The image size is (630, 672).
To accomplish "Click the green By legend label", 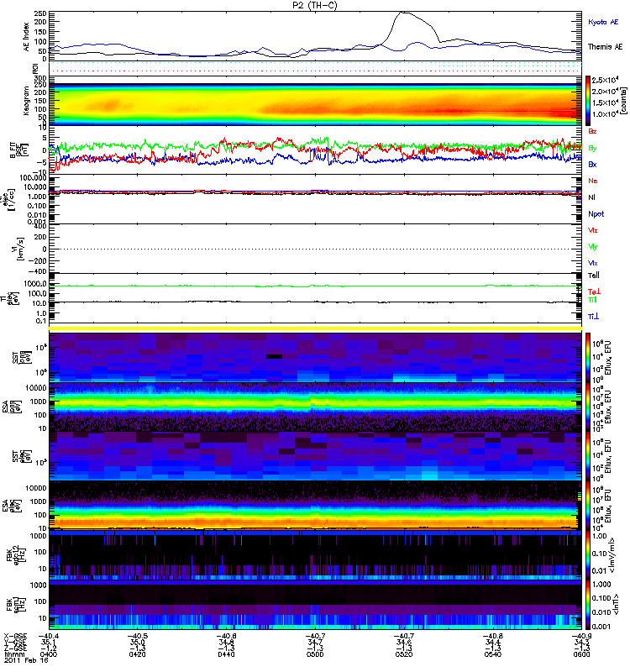I will pos(592,149).
